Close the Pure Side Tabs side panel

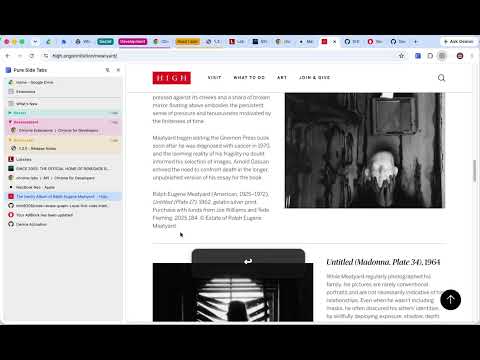(118, 70)
